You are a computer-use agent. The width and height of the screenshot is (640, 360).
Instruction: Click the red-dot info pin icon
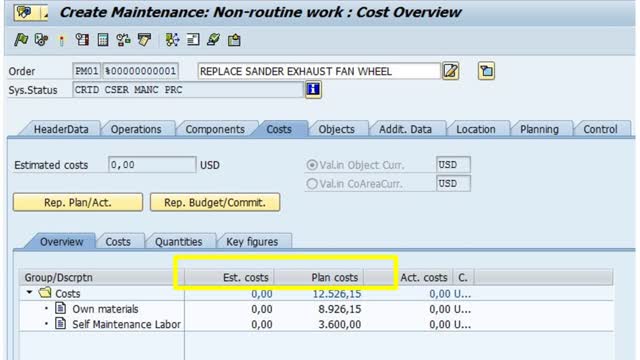pos(61,40)
